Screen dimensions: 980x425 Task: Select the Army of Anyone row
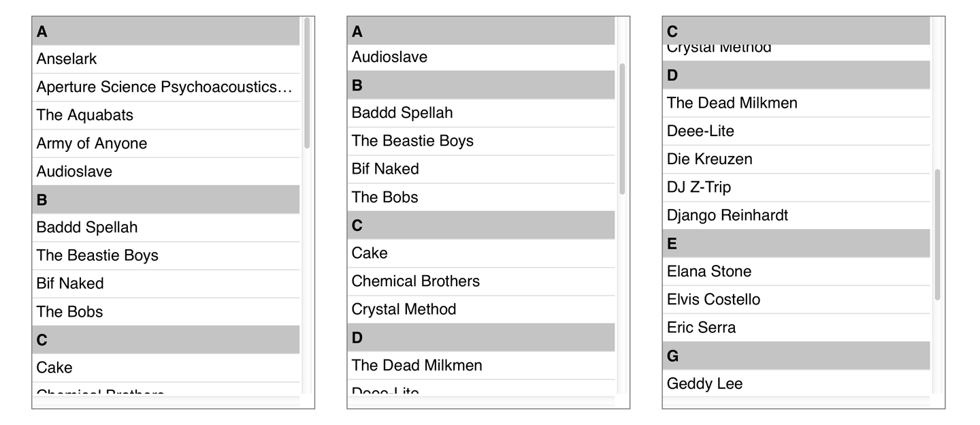pos(165,144)
